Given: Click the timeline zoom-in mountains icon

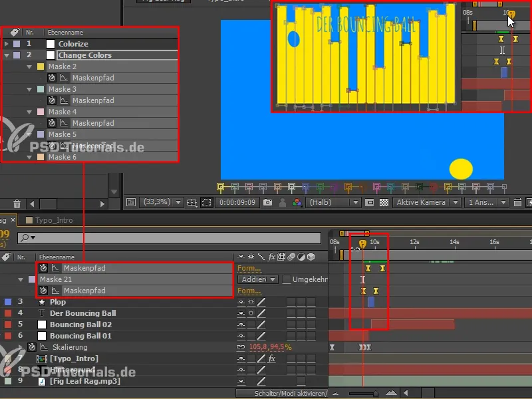Looking at the screenshot, I should [x=391, y=393].
